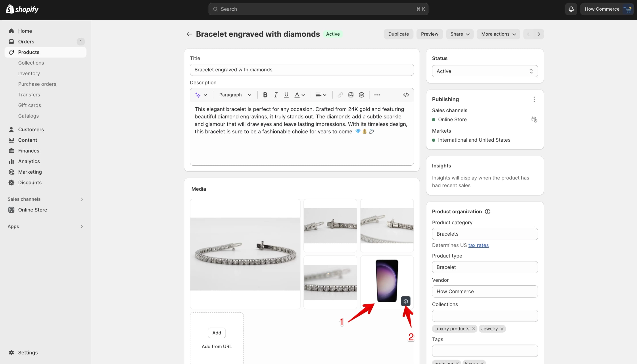
Task: Open Orders in sidebar
Action: (x=45, y=42)
